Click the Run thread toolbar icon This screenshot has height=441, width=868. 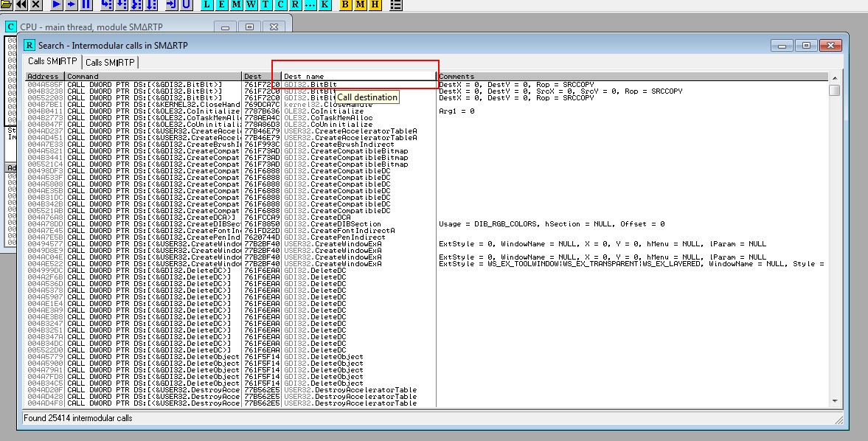(72, 4)
